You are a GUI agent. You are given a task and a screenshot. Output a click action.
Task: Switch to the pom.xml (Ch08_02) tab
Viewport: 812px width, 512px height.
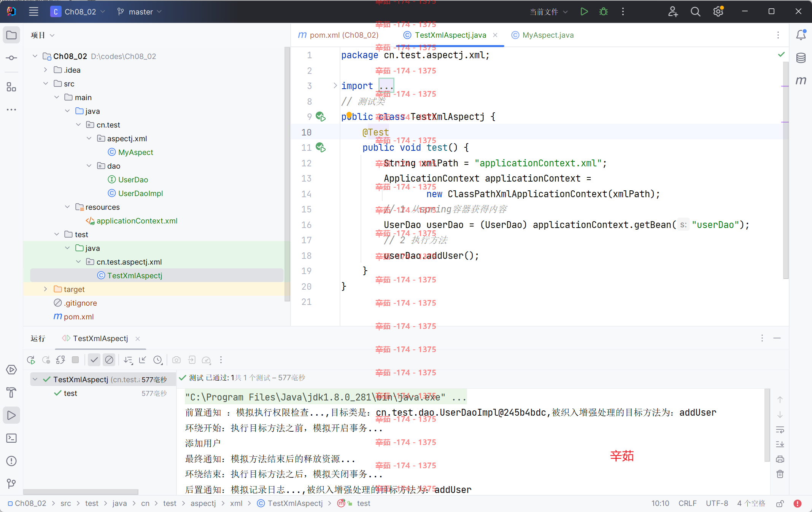(338, 35)
